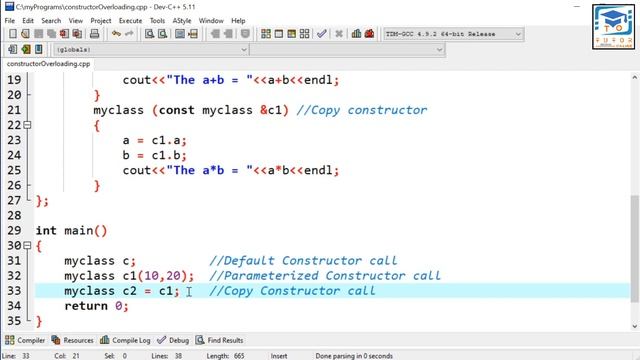Click "return 0;" on line 34
640x360 pixels.
click(96, 306)
